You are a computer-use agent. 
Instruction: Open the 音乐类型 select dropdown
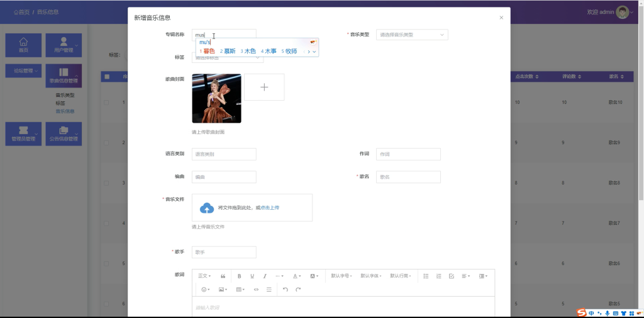(412, 35)
